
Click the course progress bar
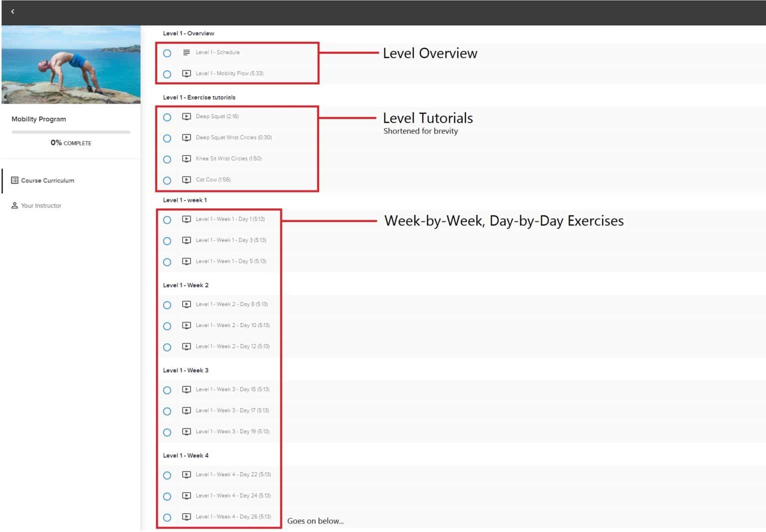(x=71, y=132)
